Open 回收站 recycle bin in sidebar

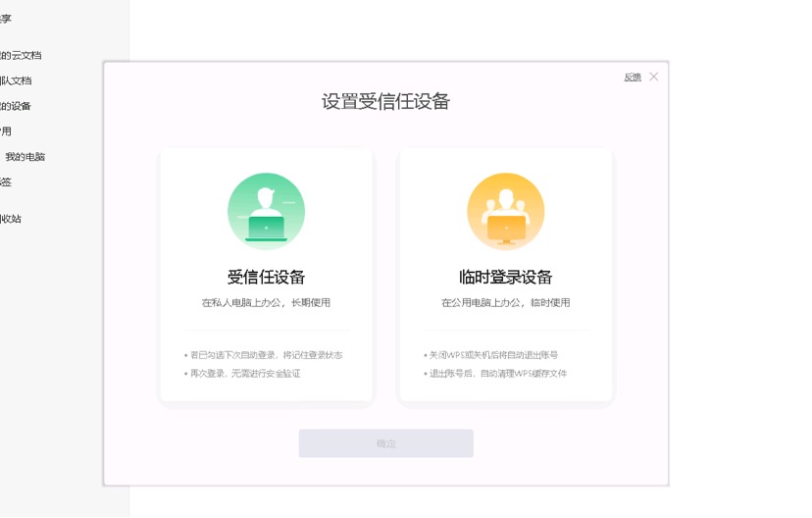(x=11, y=219)
